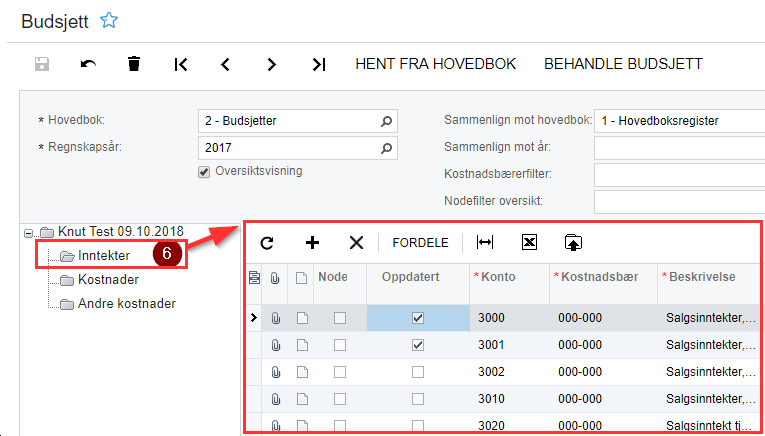Click the grid refresh icon
The width and height of the screenshot is (765, 436).
coord(267,242)
